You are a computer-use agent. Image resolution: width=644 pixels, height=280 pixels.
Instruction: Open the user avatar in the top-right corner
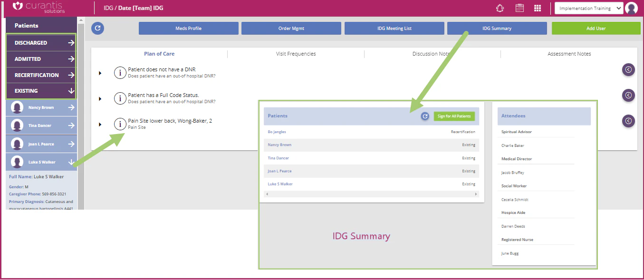pyautogui.click(x=632, y=8)
